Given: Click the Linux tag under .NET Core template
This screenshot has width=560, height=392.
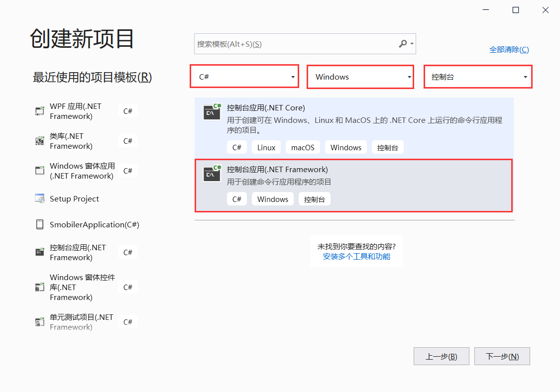Looking at the screenshot, I should [266, 147].
